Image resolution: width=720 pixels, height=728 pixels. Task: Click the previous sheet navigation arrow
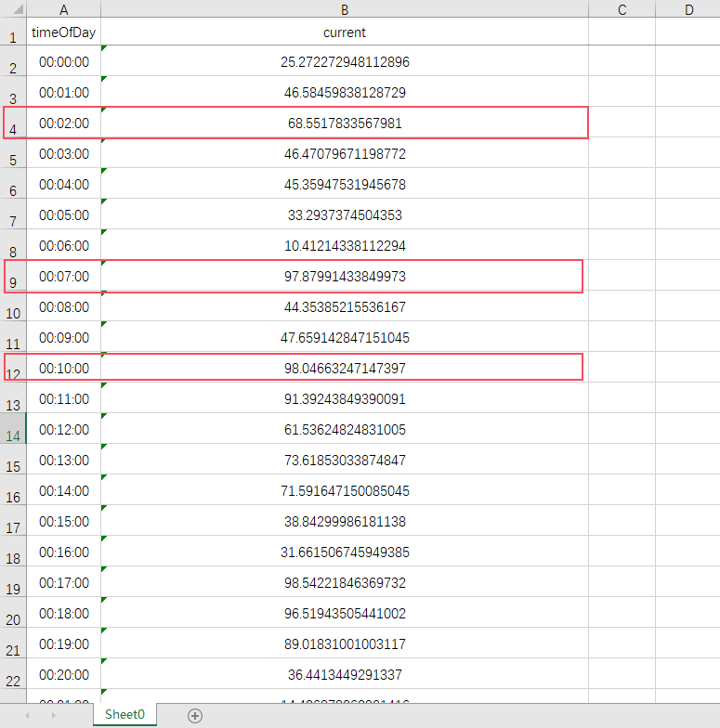pyautogui.click(x=27, y=715)
